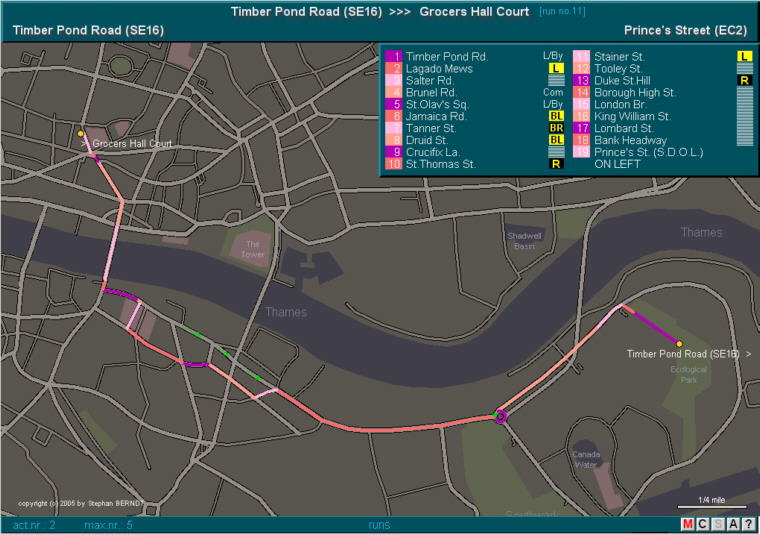The image size is (760, 534).
Task: Click the runs label in the status bar
Action: click(x=379, y=524)
